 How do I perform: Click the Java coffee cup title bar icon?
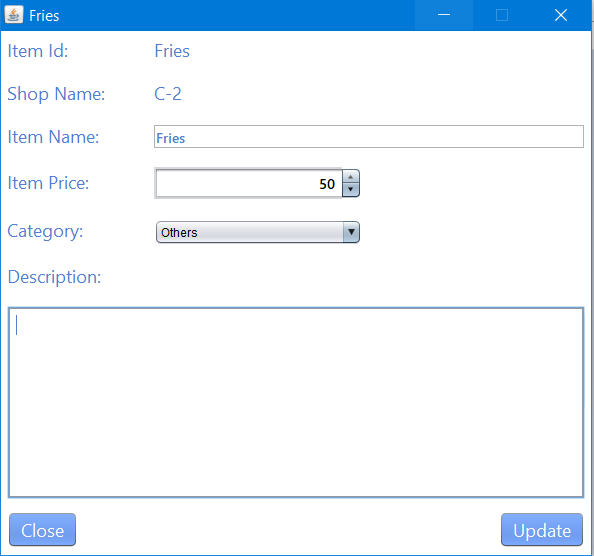[14, 15]
